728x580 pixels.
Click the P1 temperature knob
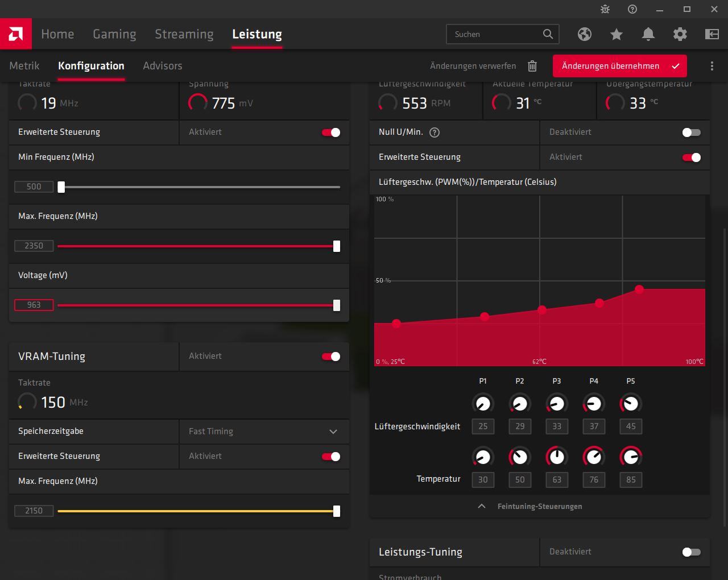[x=483, y=457]
